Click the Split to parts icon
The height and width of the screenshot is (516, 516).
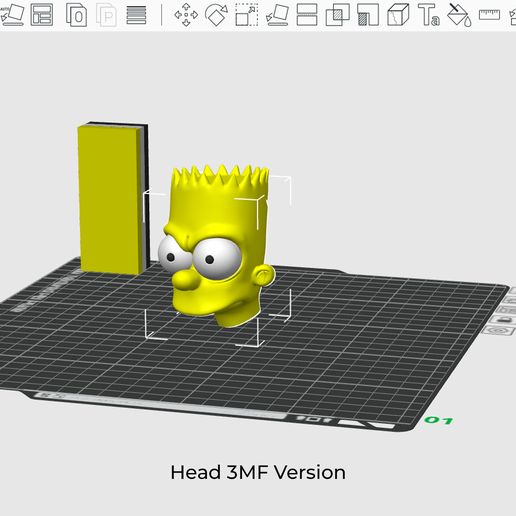[x=107, y=15]
